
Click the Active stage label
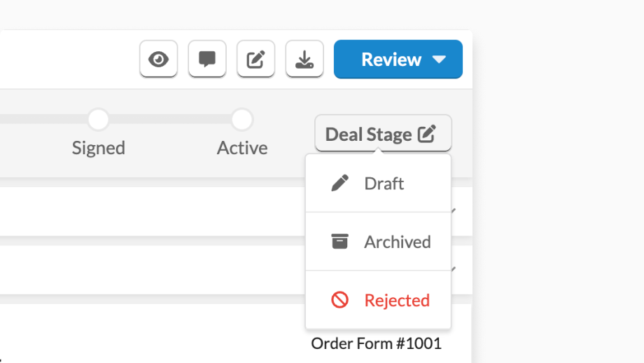point(242,148)
